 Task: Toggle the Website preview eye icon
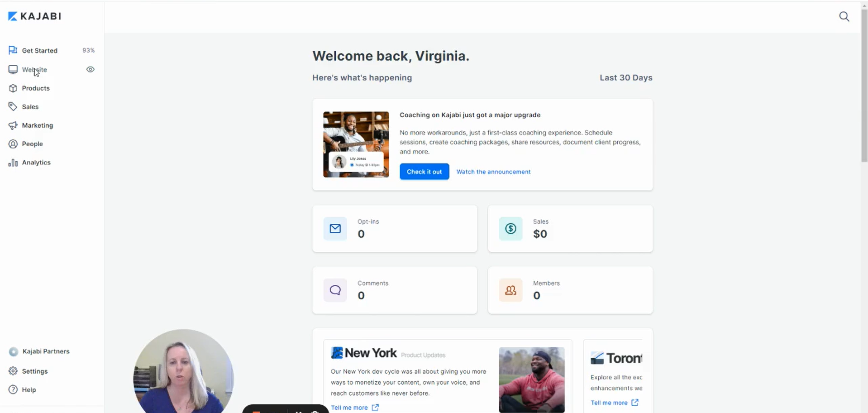pyautogui.click(x=91, y=69)
